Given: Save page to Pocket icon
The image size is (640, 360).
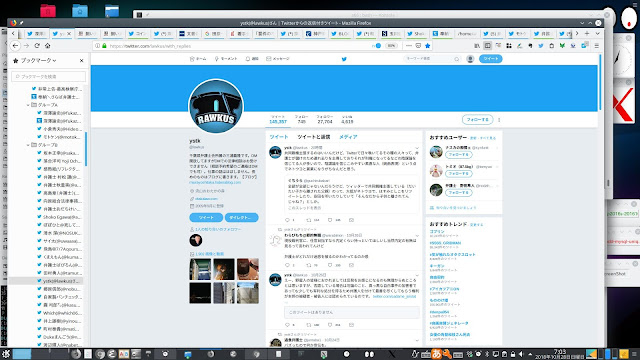Looking at the screenshot, I should point(418,46).
